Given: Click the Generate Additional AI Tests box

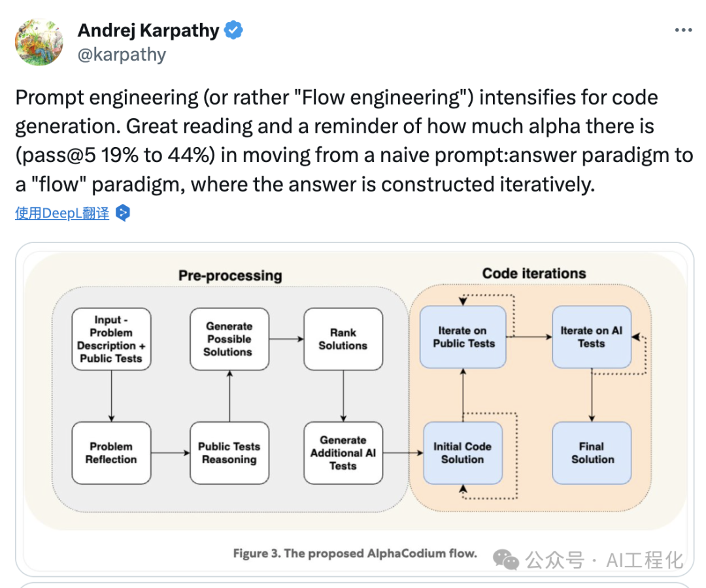Looking at the screenshot, I should coord(343,453).
